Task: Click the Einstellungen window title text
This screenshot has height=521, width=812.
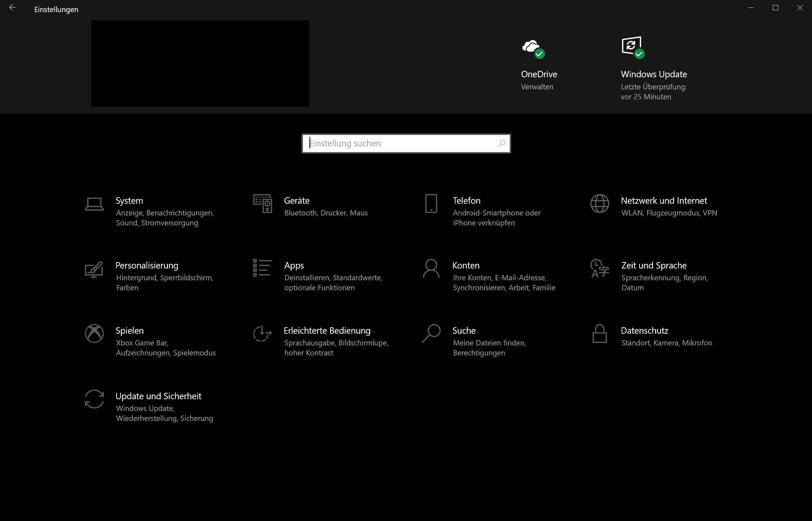Action: click(56, 10)
